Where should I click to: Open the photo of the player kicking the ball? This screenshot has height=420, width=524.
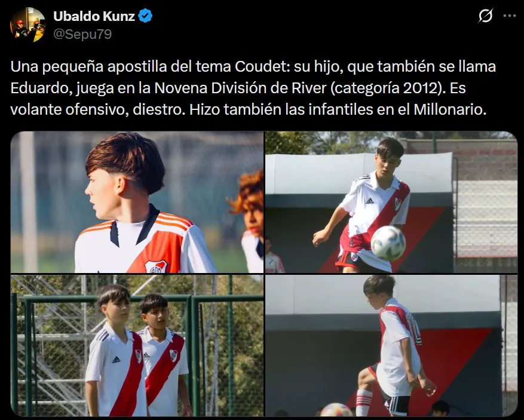tap(391, 202)
